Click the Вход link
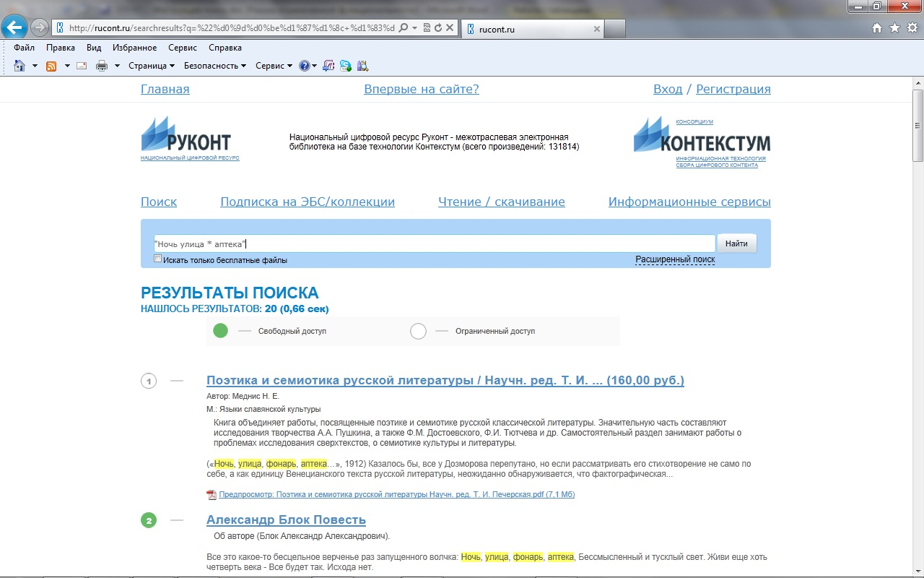924x578 pixels. click(668, 89)
